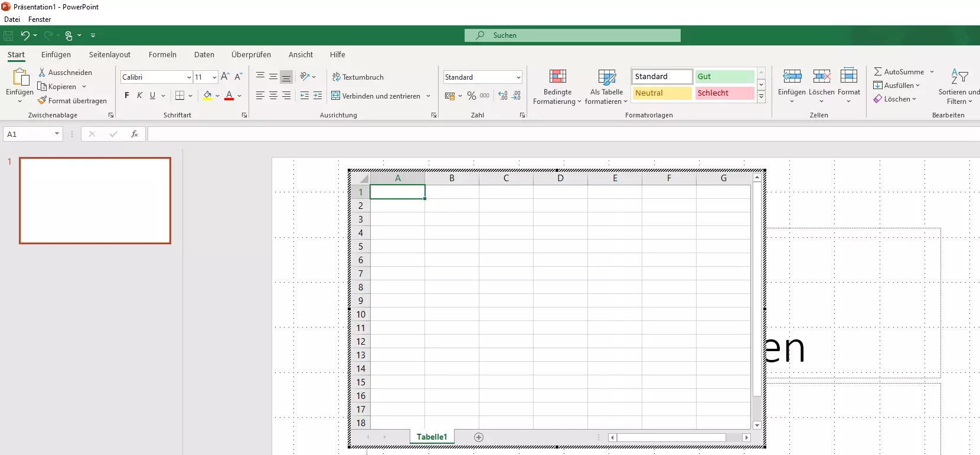This screenshot has height=455, width=980.
Task: Open Bedingte Formatierung menu
Action: (x=557, y=86)
